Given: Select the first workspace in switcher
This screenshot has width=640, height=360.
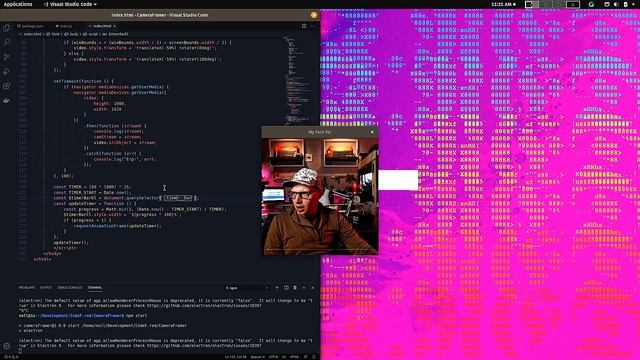Looking at the screenshot, I should point(532,4).
